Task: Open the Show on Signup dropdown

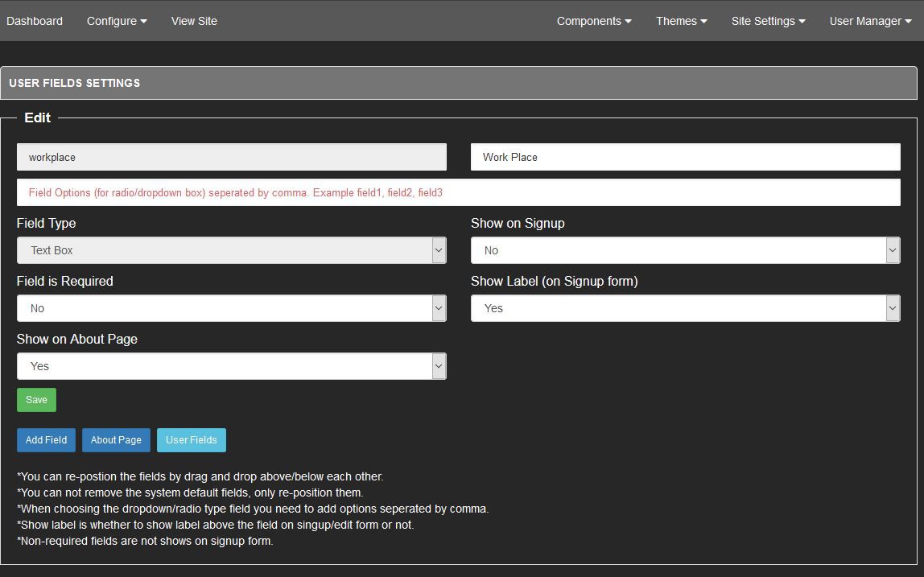Action: 685,250
